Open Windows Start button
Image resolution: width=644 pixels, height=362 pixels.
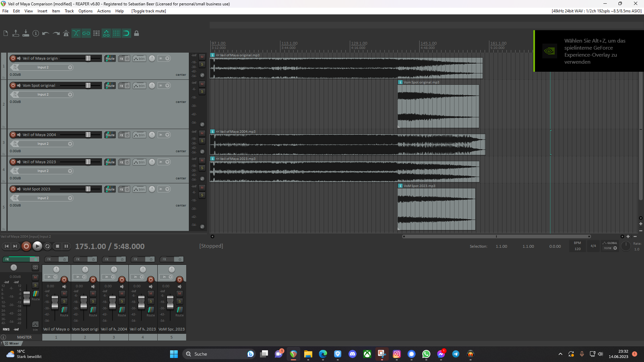(x=174, y=354)
